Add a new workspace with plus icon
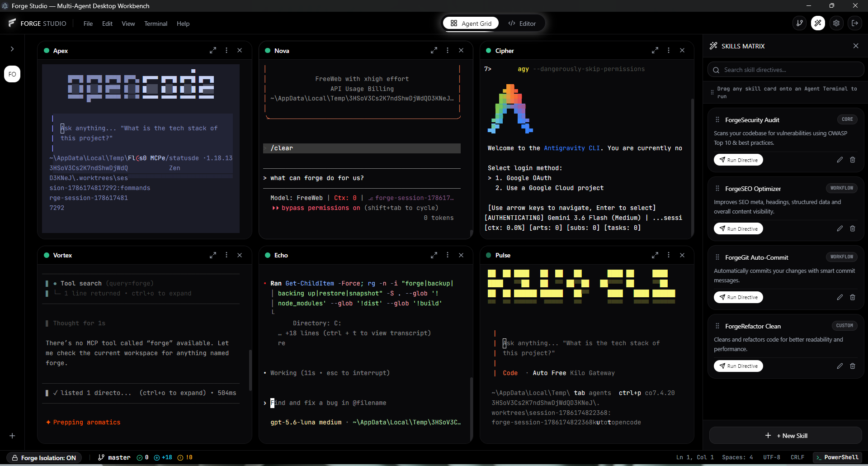Image resolution: width=868 pixels, height=466 pixels. (12, 436)
